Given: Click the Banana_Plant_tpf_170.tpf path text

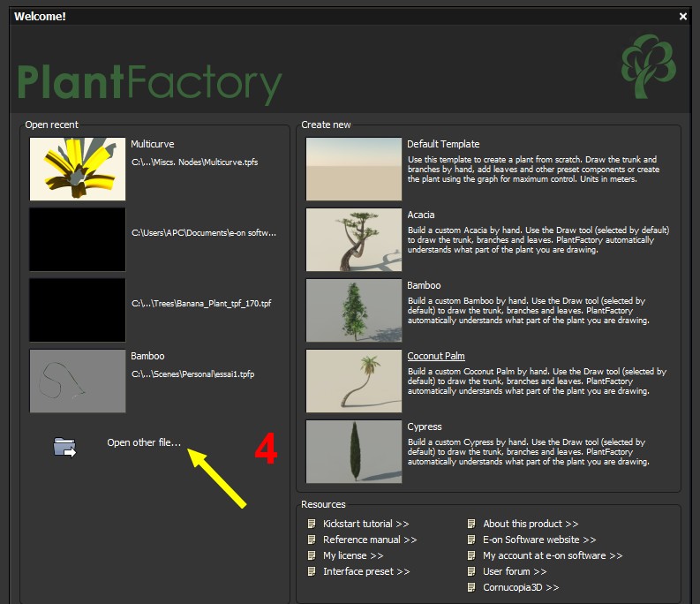Looking at the screenshot, I should pyautogui.click(x=201, y=304).
